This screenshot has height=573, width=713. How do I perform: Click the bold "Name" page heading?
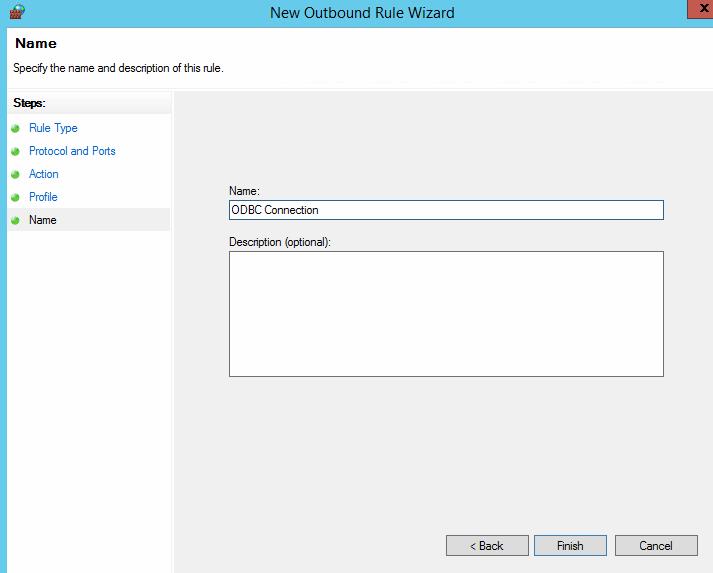pos(36,43)
